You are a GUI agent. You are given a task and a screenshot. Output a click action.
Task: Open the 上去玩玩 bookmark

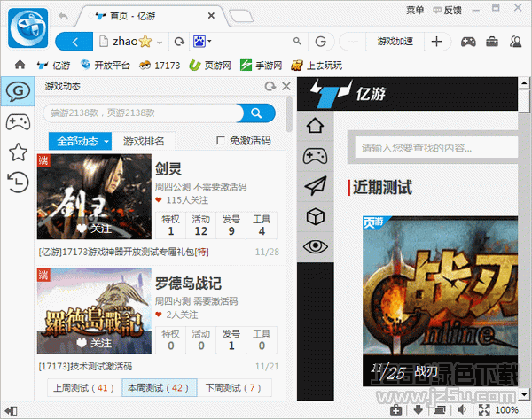tap(317, 65)
